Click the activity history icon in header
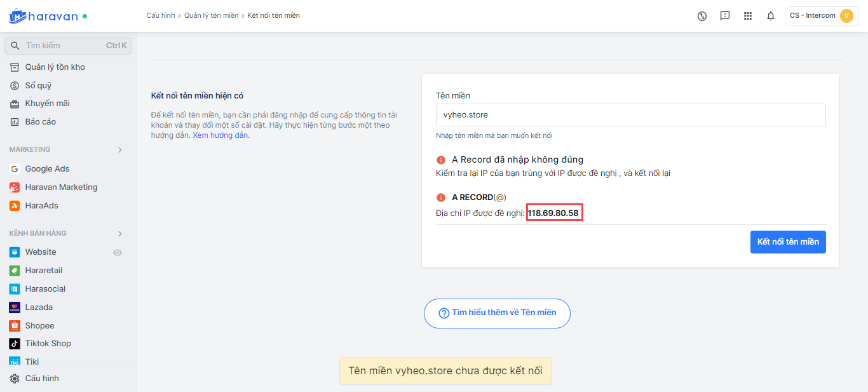The width and height of the screenshot is (868, 392). 702,16
